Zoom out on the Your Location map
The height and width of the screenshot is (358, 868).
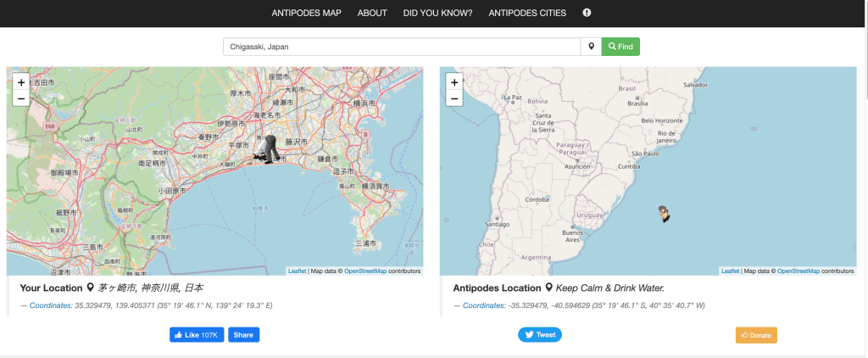pyautogui.click(x=20, y=98)
